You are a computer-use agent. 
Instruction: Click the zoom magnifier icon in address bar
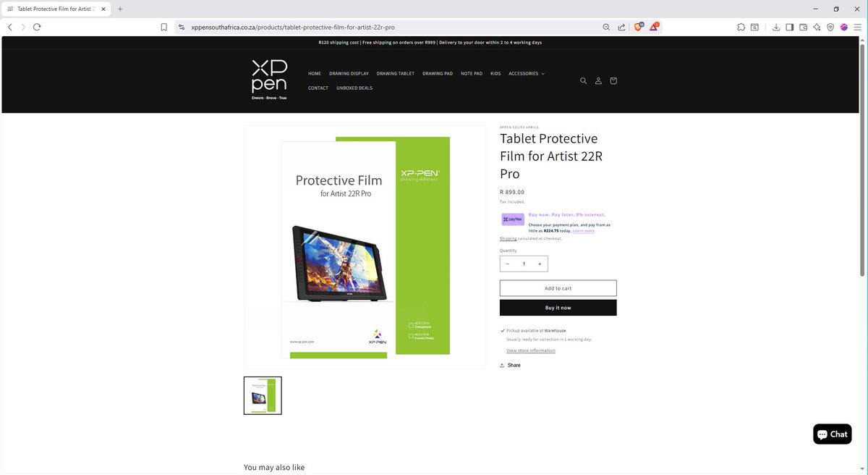pyautogui.click(x=606, y=27)
